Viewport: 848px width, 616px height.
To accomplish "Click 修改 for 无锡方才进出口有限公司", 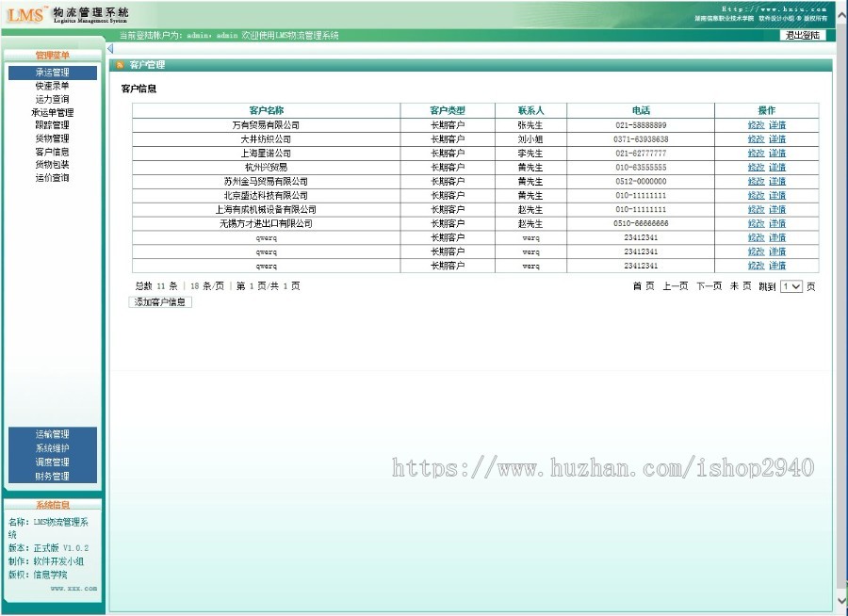I will 756,223.
